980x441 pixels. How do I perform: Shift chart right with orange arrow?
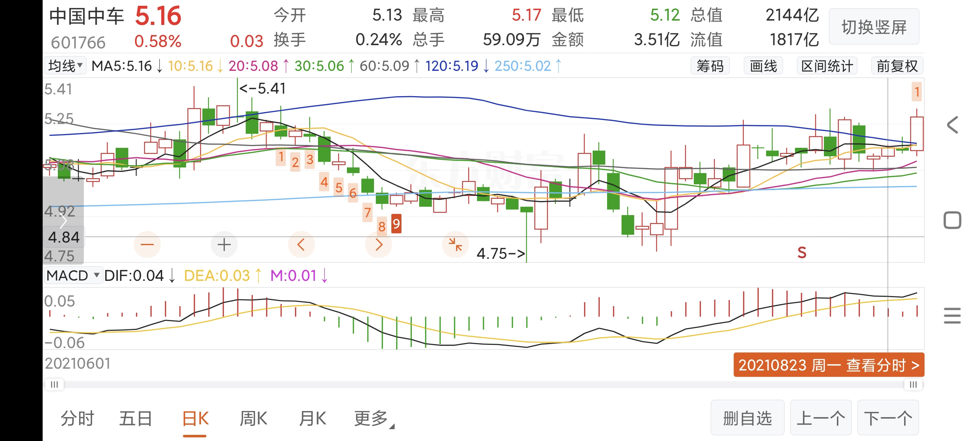pyautogui.click(x=378, y=245)
